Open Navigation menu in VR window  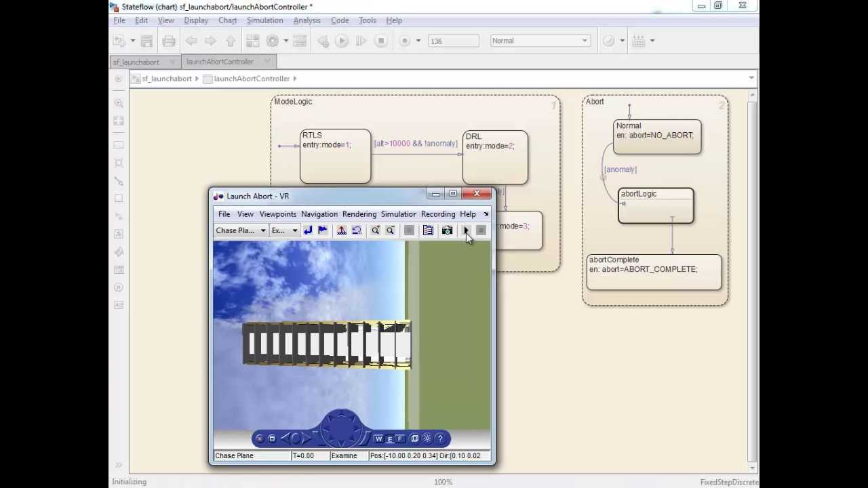coord(319,214)
